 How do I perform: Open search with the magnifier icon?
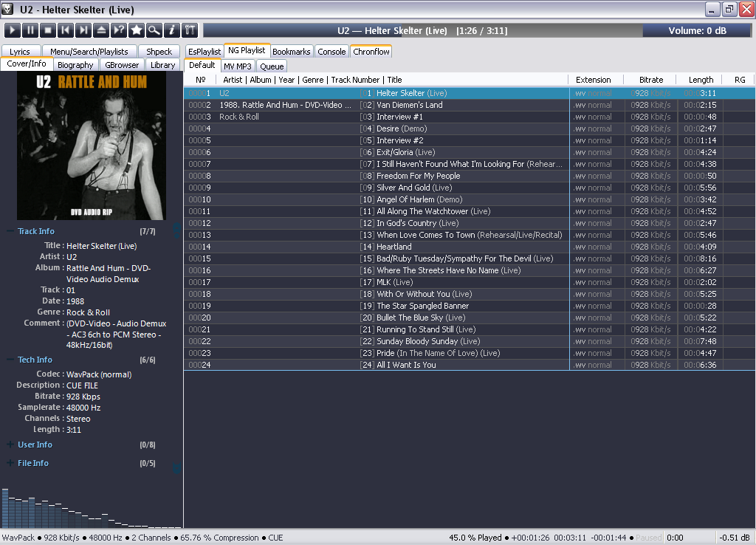[x=154, y=30]
